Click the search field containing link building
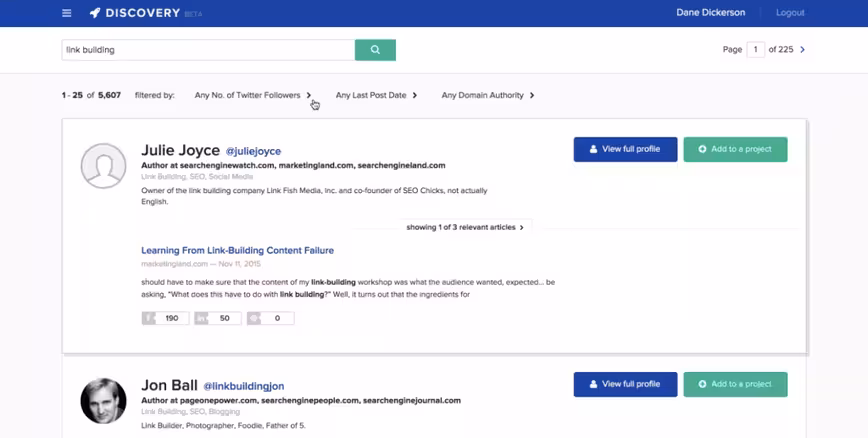Viewport: 868px width, 438px height. pyautogui.click(x=208, y=50)
